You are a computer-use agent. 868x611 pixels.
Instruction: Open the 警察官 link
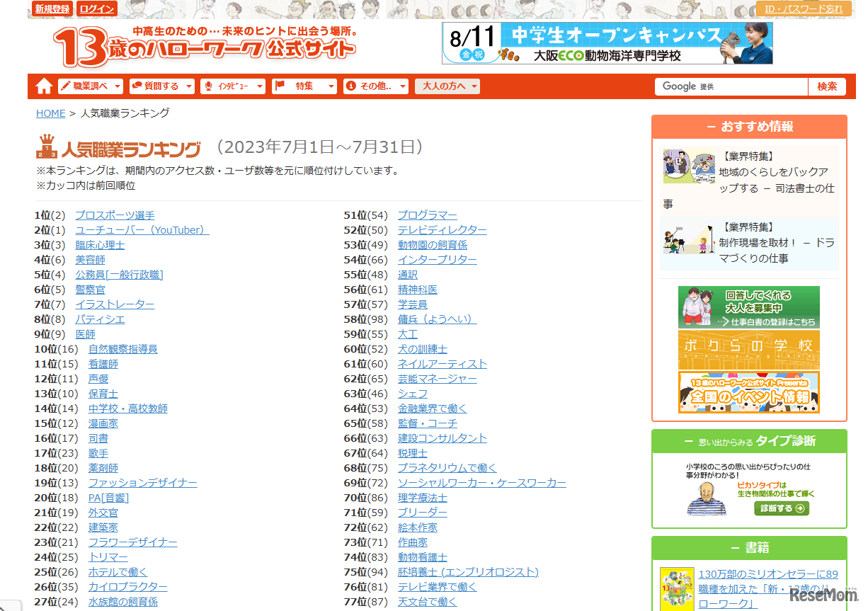point(91,290)
